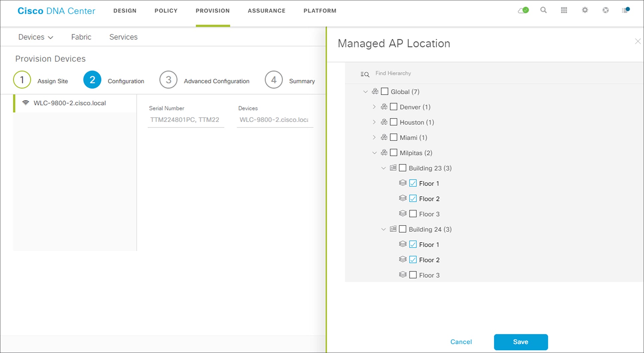This screenshot has height=353, width=644.
Task: Click the Find Hierarchy search icon
Action: pyautogui.click(x=365, y=74)
